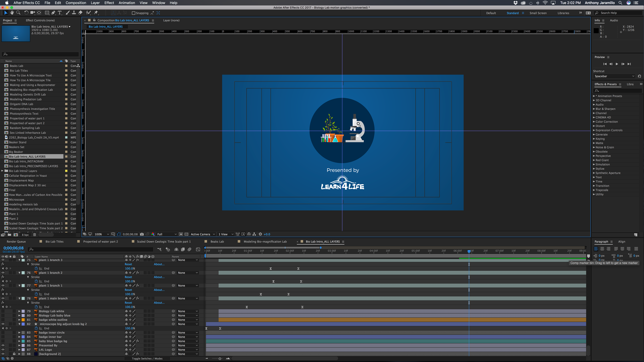Click Reset for plant 1 branch 2 Stroke
The height and width of the screenshot is (362, 644).
point(128,277)
